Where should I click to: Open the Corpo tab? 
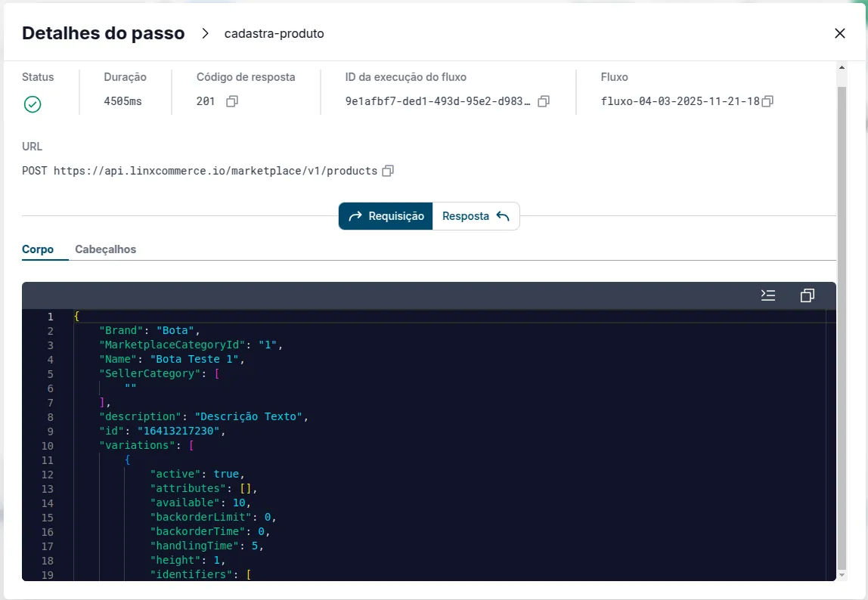pos(38,249)
